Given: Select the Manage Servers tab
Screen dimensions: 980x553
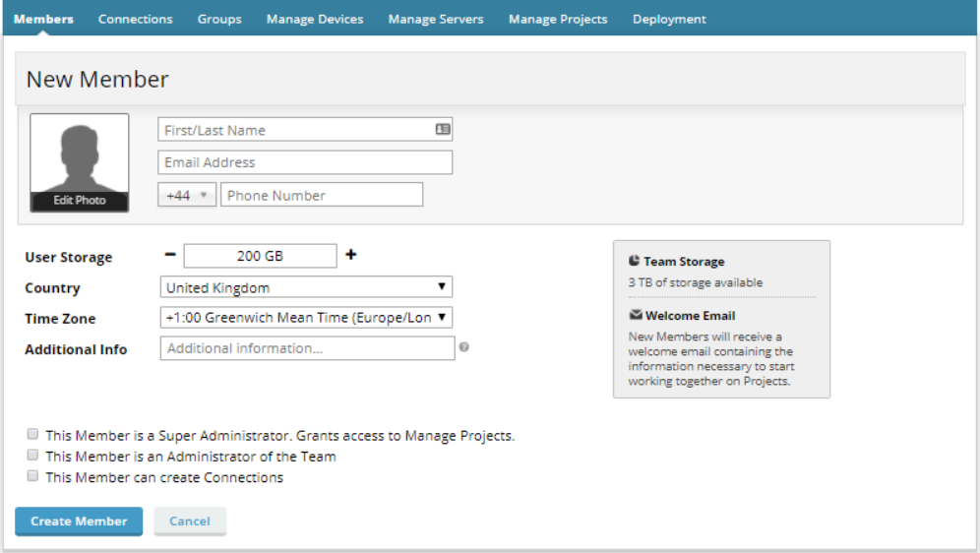Looking at the screenshot, I should (x=436, y=19).
